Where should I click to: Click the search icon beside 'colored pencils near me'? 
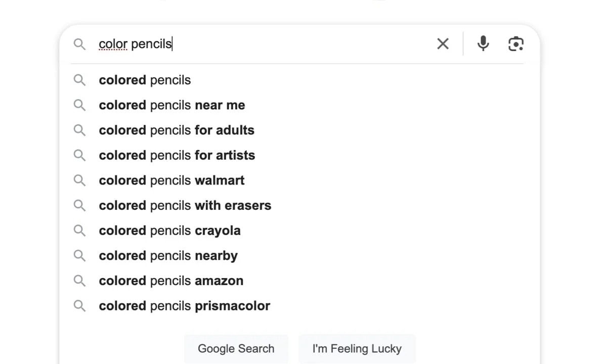pyautogui.click(x=79, y=105)
